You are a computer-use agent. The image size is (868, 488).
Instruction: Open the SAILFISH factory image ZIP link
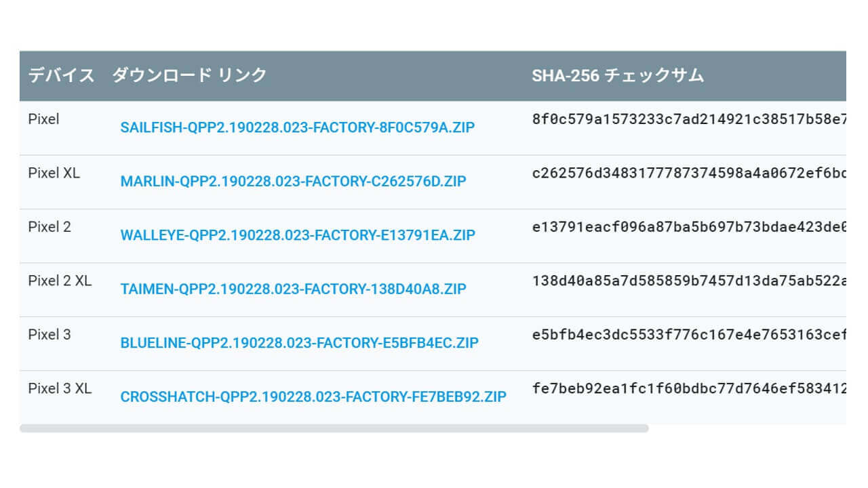point(298,127)
